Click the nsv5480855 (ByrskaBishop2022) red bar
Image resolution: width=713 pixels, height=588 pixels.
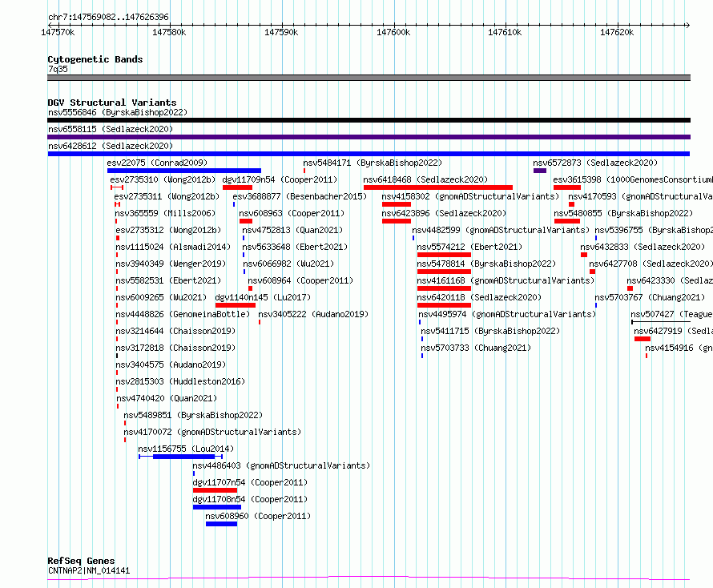click(567, 221)
